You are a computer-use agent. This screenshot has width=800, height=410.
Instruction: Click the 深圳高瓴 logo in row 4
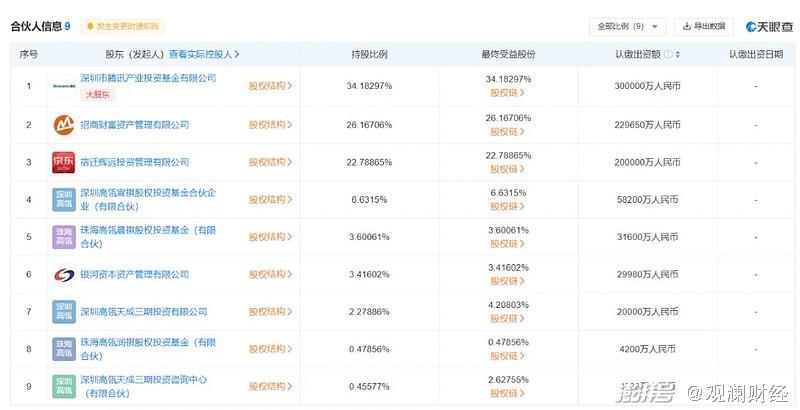tap(64, 199)
